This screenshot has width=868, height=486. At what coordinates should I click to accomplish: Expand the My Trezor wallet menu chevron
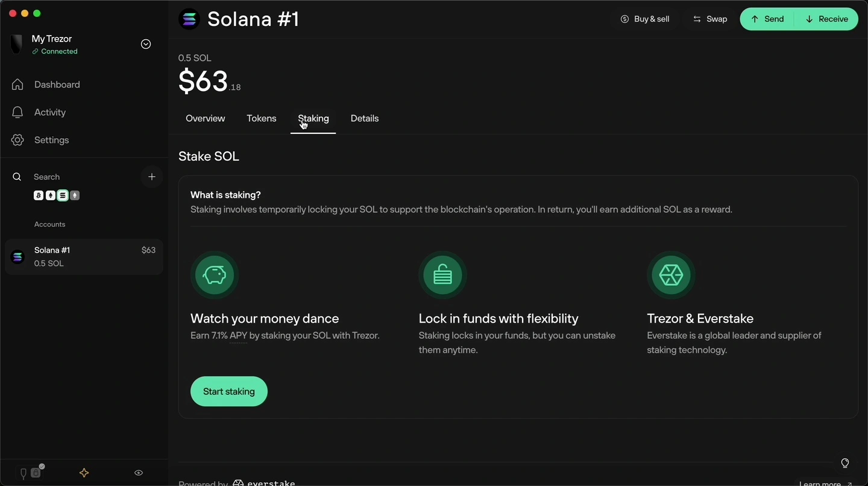145,43
